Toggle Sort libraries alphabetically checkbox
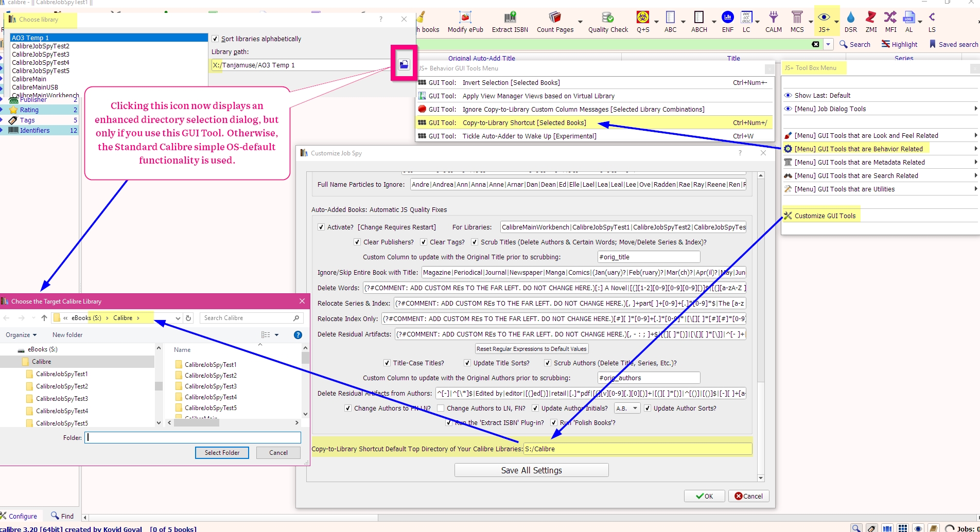Viewport: 980px width, 532px height. coord(215,39)
